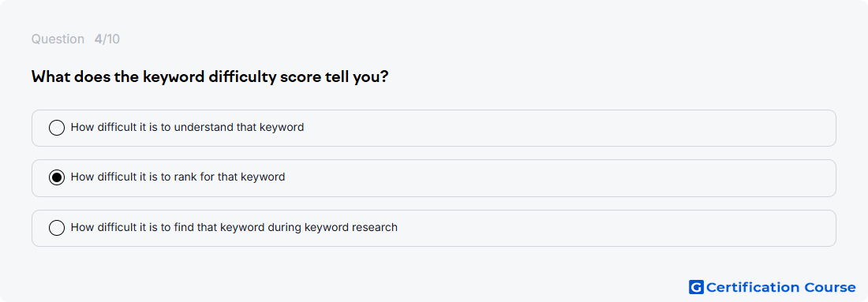Click the gray "Question" label
Viewport: 868px width, 302px height.
58,39
